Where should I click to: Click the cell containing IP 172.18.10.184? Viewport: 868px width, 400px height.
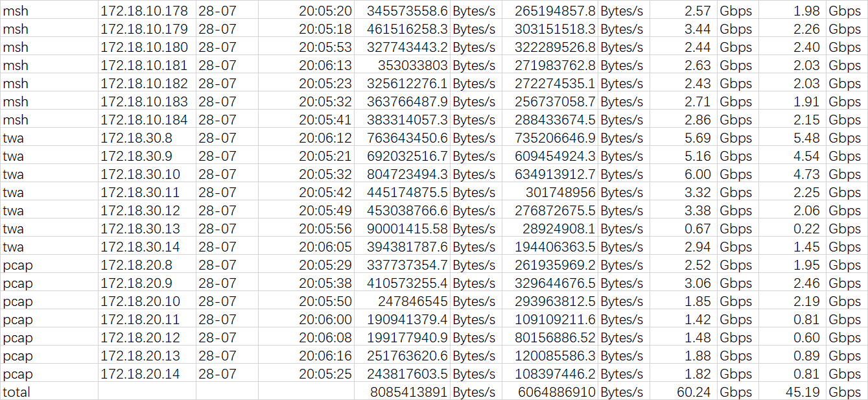(144, 120)
